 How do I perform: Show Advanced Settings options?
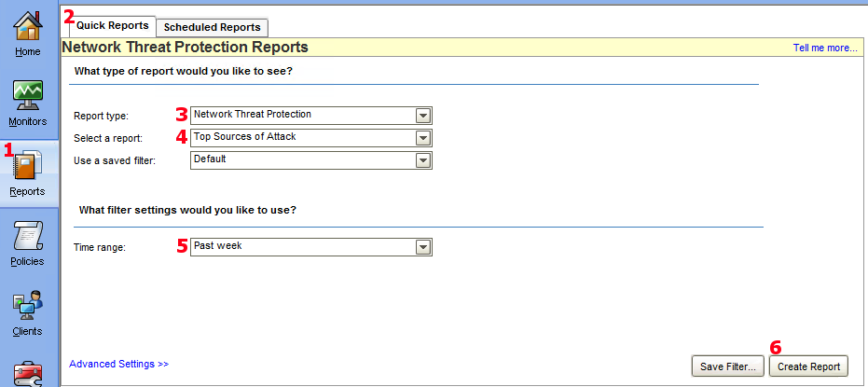click(x=118, y=364)
